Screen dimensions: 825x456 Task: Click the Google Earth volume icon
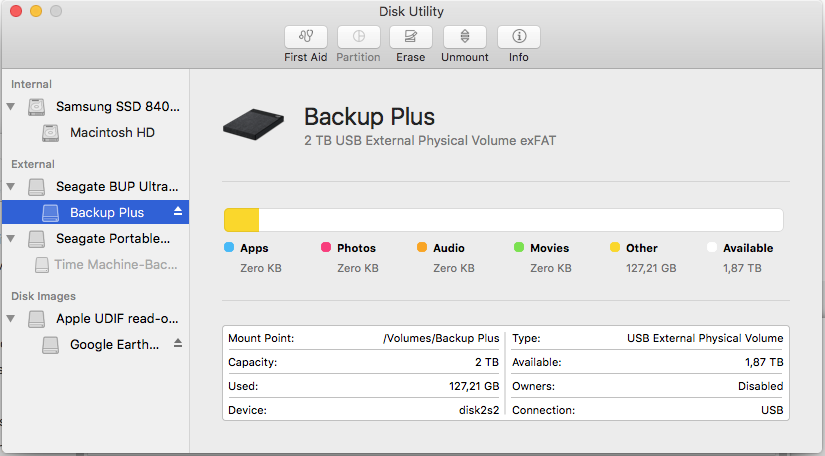pyautogui.click(x=51, y=344)
